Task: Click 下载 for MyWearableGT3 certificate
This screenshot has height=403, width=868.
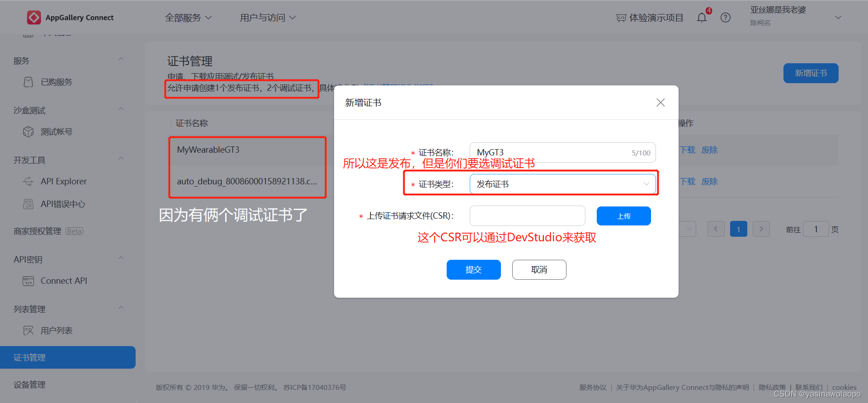Action: point(688,150)
